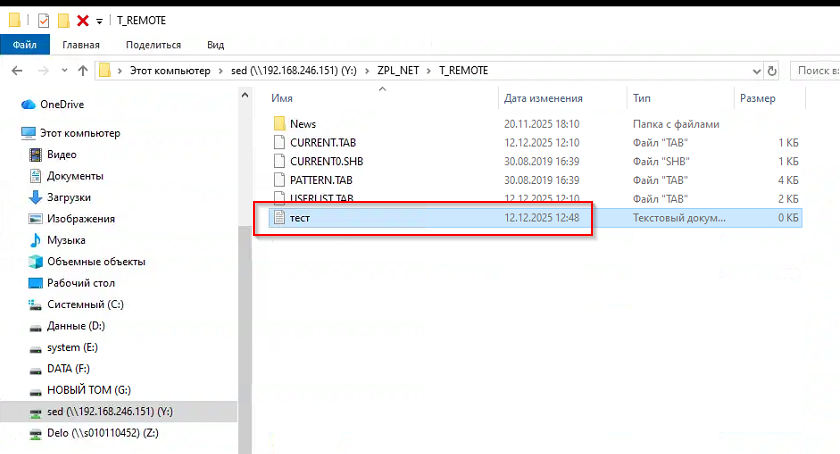This screenshot has width=840, height=454.
Task: Go up one folder level with up arrow
Action: click(x=82, y=71)
